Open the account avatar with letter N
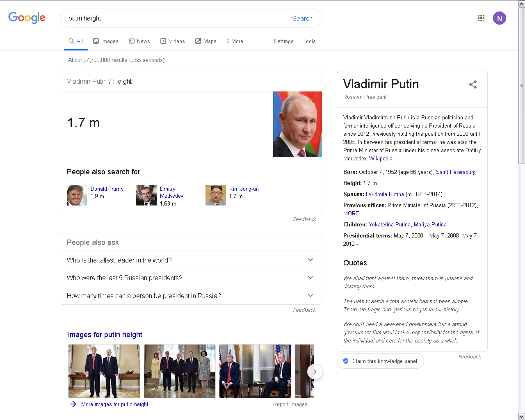Viewport: 525px width, 420px height. (500, 18)
